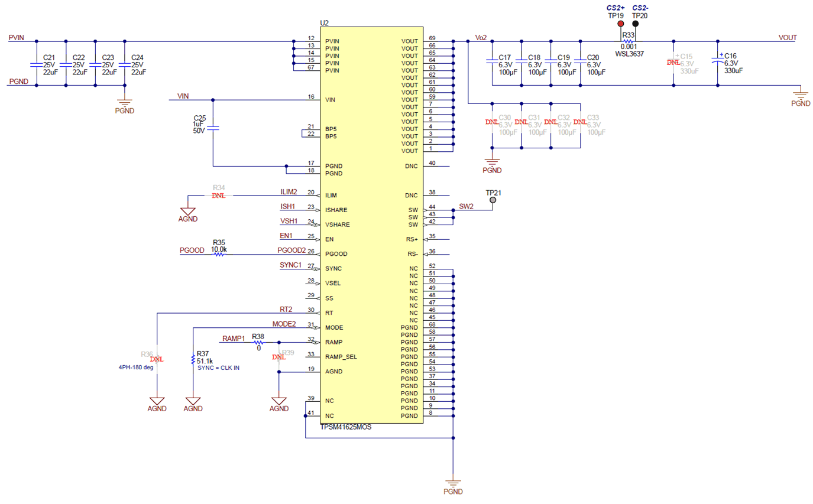Click the PGOOD net label left of R35

[x=192, y=251]
